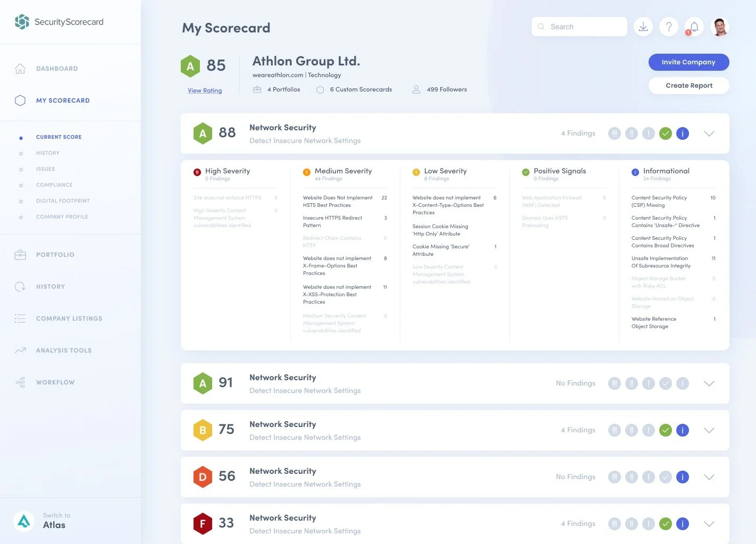Click the blue info icon in score 88 row
756x544 pixels.
(683, 133)
